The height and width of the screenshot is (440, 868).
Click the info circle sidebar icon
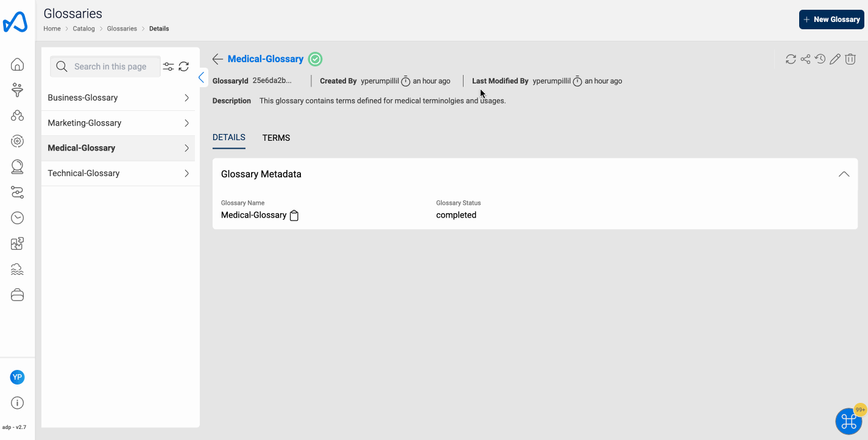18,403
